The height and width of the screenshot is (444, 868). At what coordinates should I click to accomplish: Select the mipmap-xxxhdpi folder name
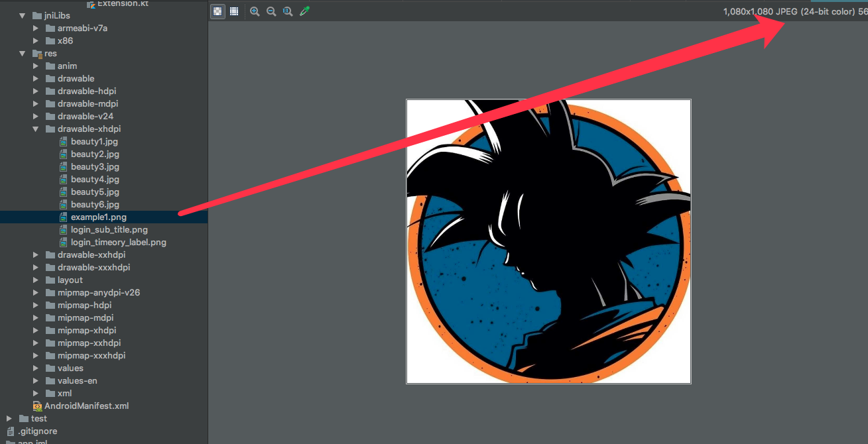pyautogui.click(x=92, y=355)
